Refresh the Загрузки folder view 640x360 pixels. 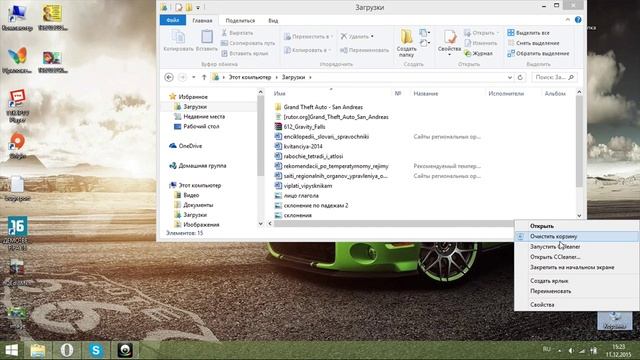520,77
